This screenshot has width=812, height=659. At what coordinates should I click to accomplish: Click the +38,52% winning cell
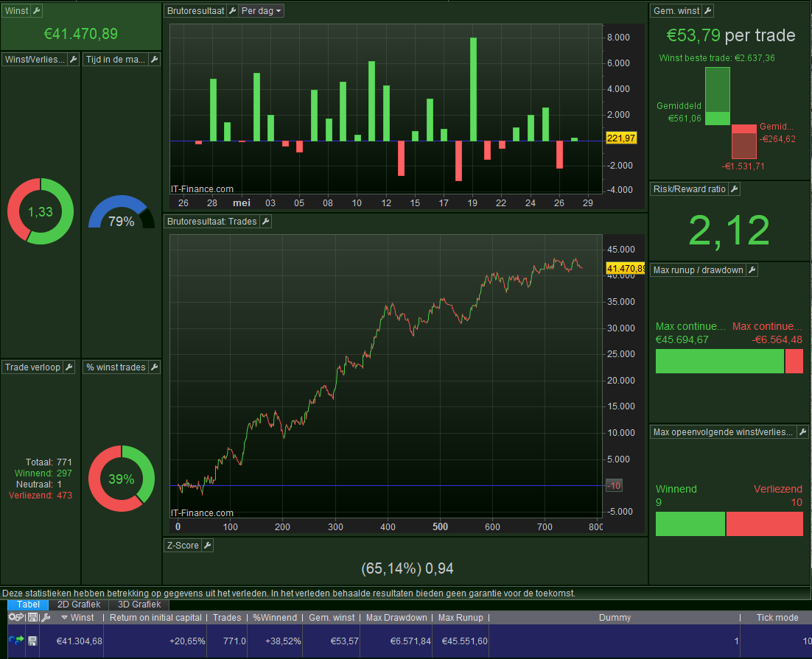click(x=275, y=641)
